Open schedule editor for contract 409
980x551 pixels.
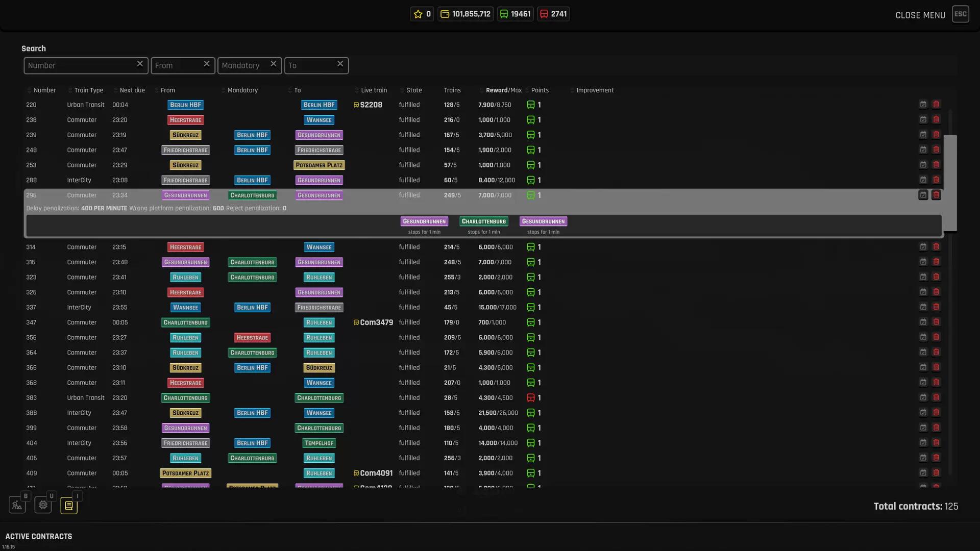923,473
